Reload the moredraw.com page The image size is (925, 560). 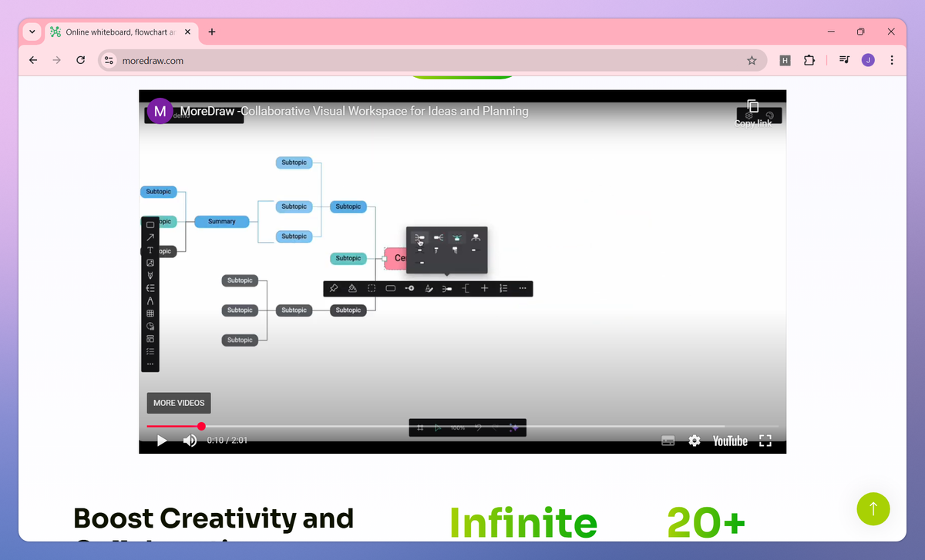(80, 60)
